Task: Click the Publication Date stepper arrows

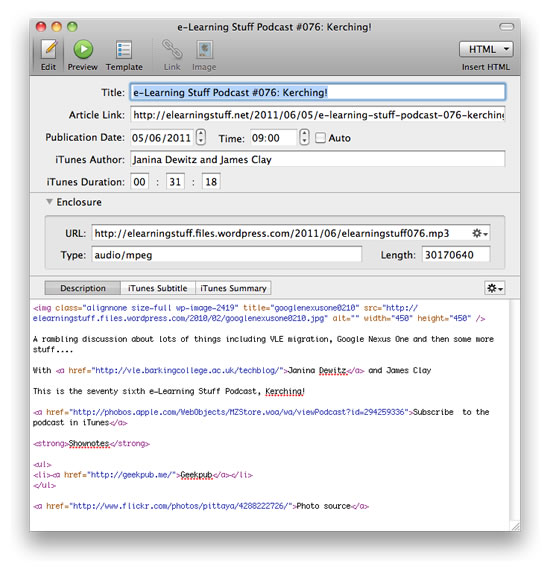Action: pyautogui.click(x=201, y=138)
